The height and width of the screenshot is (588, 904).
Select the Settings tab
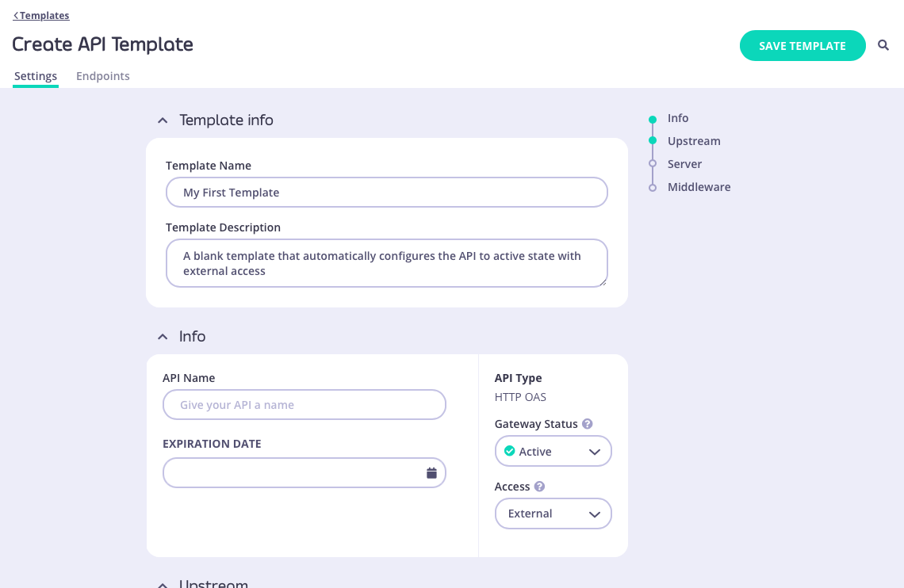35,75
